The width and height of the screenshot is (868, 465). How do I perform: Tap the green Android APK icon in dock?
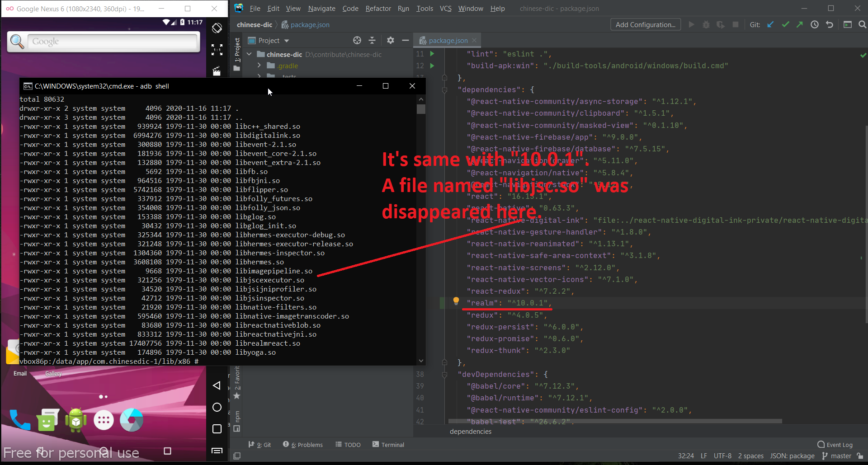(75, 420)
